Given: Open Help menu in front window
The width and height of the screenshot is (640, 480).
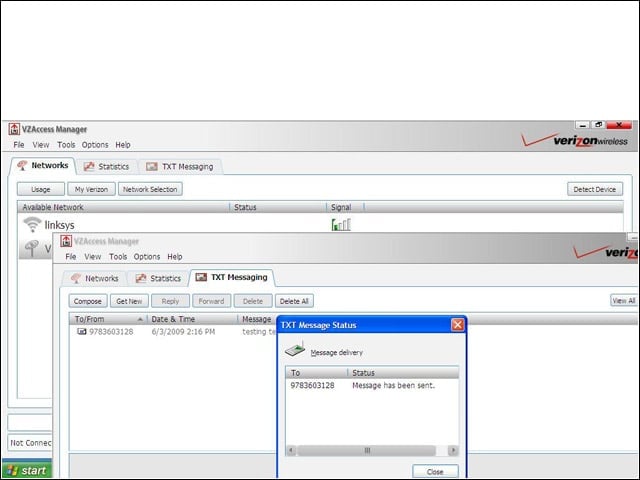Looking at the screenshot, I should pyautogui.click(x=175, y=257).
